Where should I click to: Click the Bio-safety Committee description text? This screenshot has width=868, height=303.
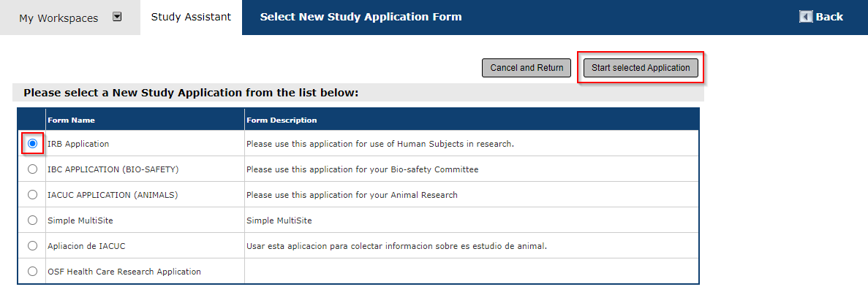[x=362, y=169]
